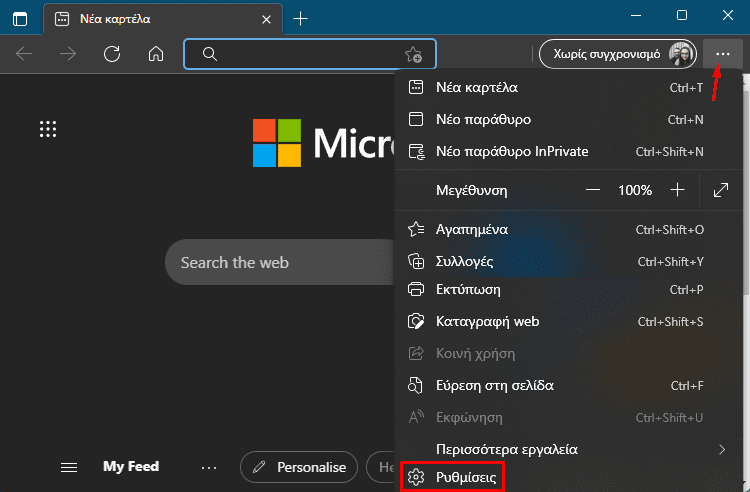This screenshot has width=750, height=492.
Task: Open Ρυθμίσεις settings
Action: (452, 477)
